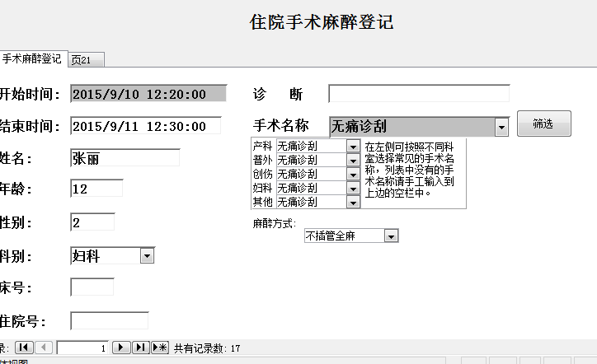Click the 诊断 input field
The image size is (597, 364).
419,93
